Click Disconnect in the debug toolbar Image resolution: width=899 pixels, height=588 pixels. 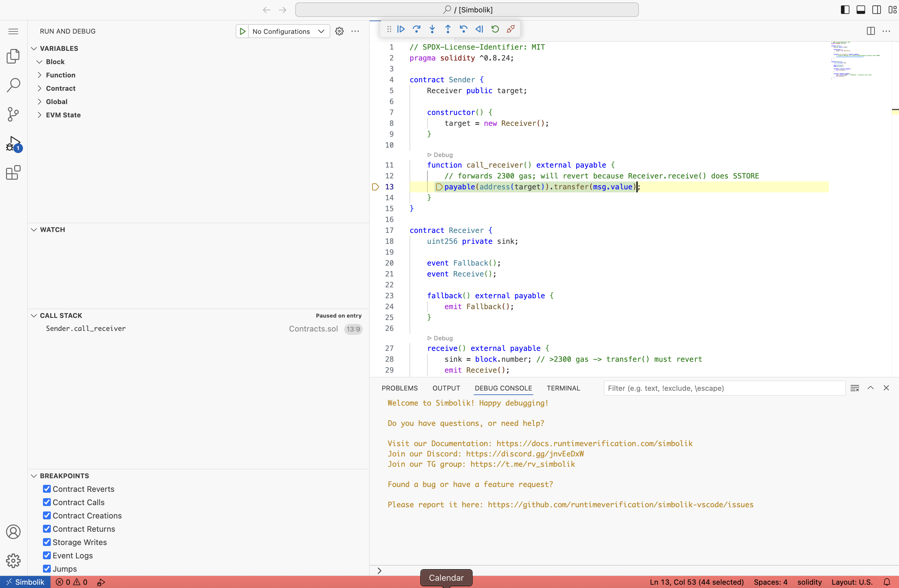[x=511, y=29]
